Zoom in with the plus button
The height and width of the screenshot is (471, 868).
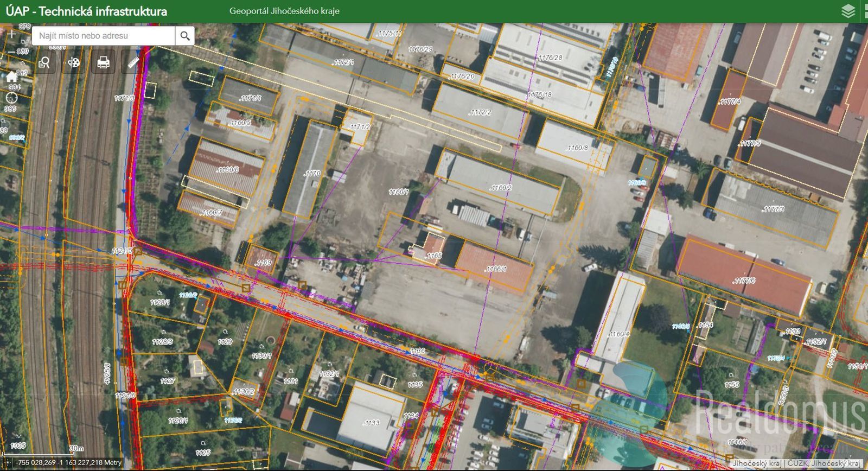(x=11, y=34)
